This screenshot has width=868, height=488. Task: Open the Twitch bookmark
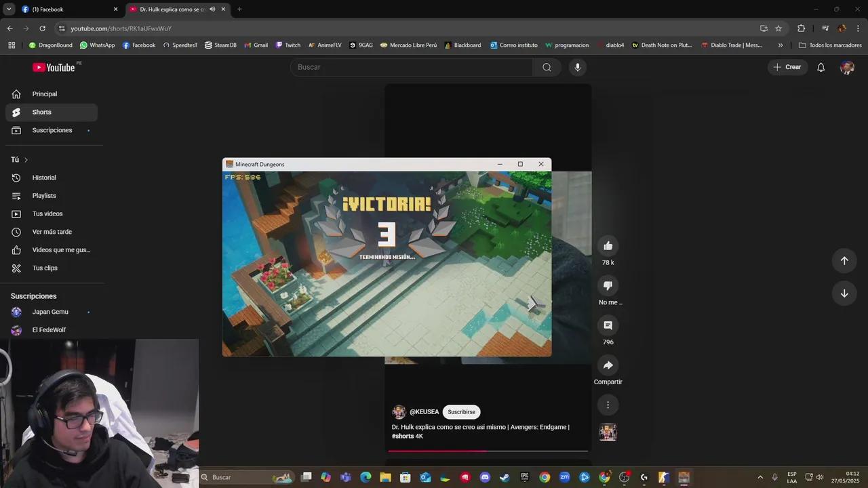[x=288, y=45]
